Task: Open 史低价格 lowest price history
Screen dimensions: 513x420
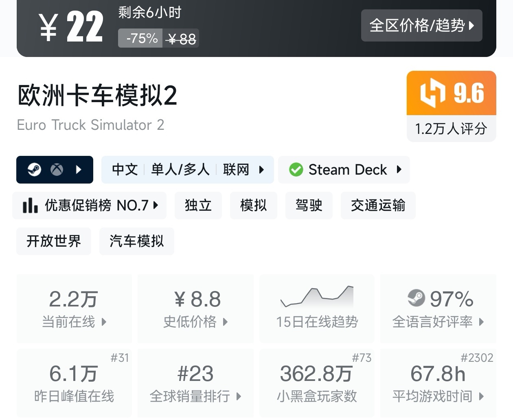Action: [x=195, y=308]
